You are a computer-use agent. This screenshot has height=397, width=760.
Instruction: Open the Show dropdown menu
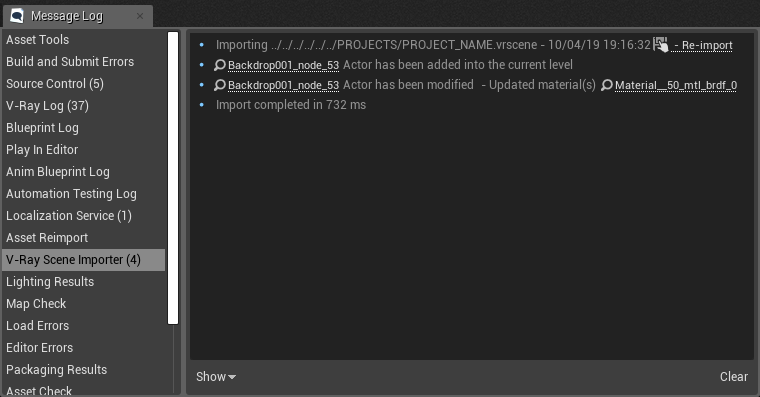[x=216, y=377]
